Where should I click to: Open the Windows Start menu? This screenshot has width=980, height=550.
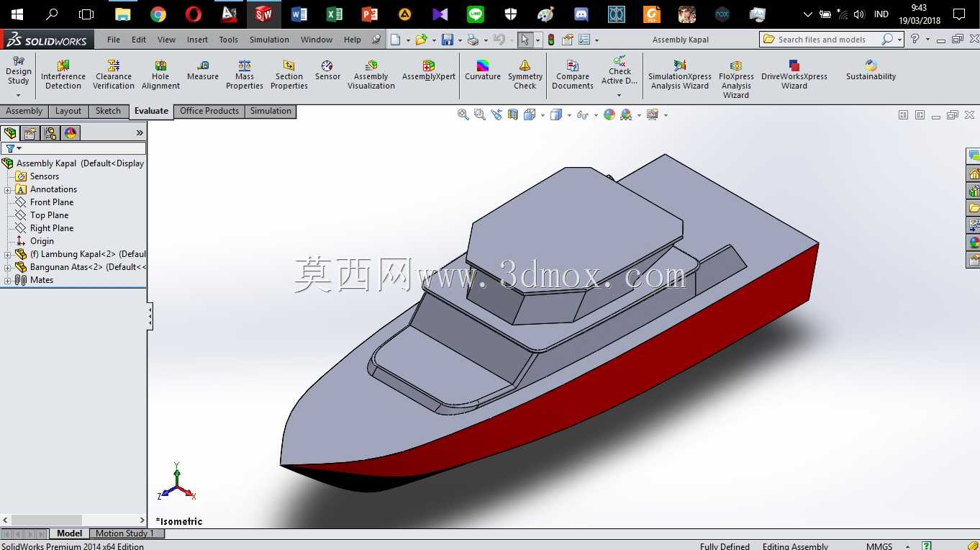point(17,14)
